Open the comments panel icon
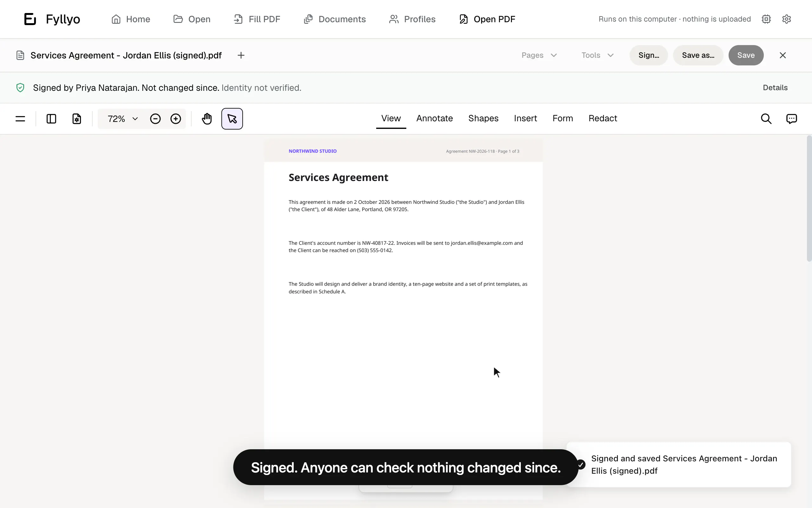The width and height of the screenshot is (812, 508). pyautogui.click(x=791, y=119)
